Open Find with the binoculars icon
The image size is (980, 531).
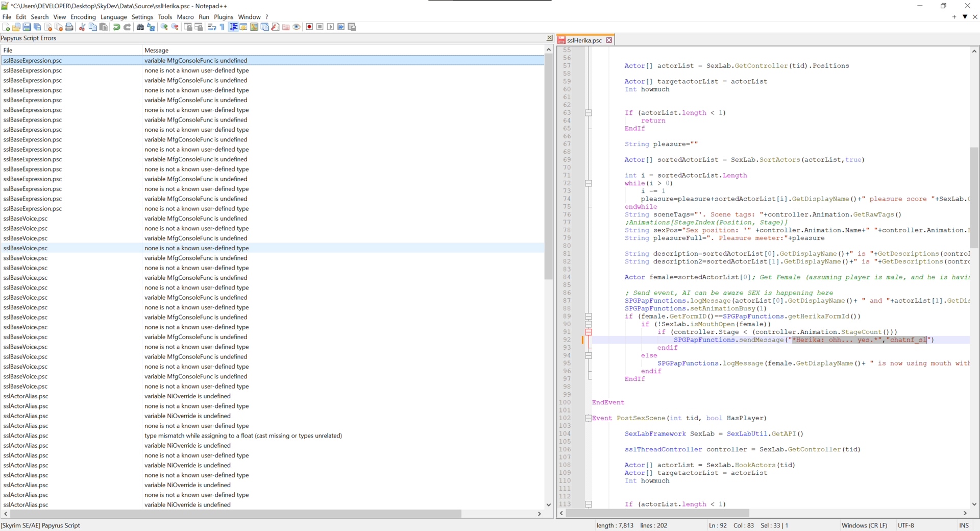tap(140, 27)
